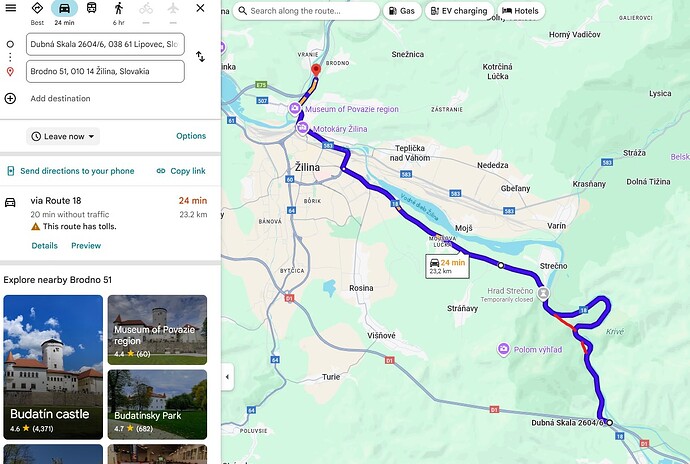The width and height of the screenshot is (690, 464).
Task: Click the Museum of Povazie map pin
Action: [x=294, y=108]
